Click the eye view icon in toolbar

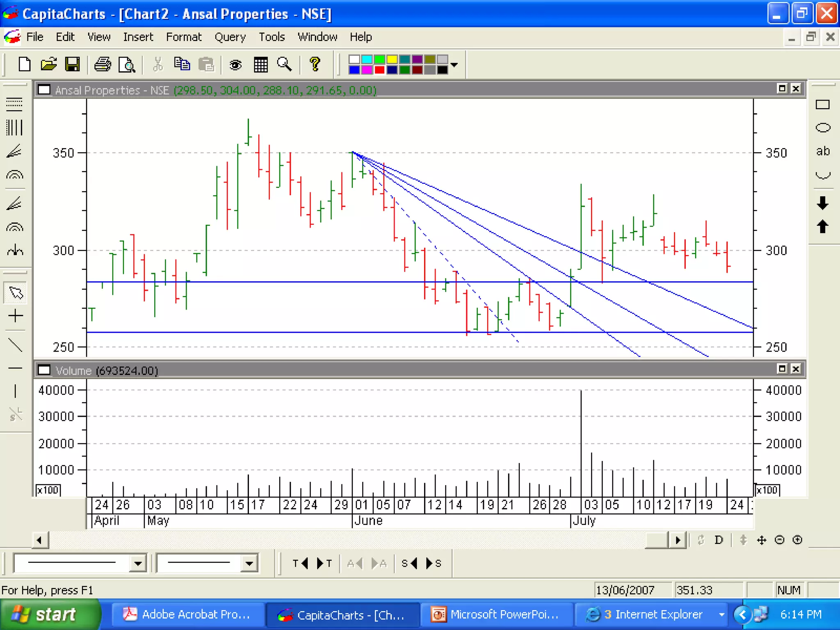(235, 64)
